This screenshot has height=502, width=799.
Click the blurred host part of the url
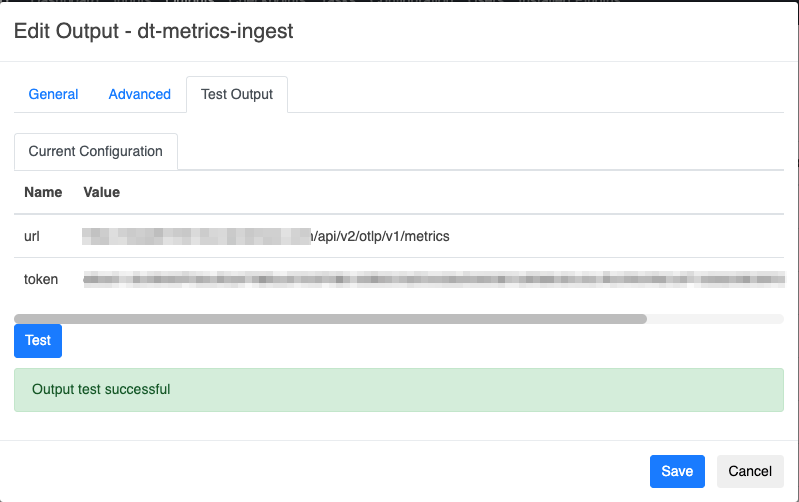[197, 236]
